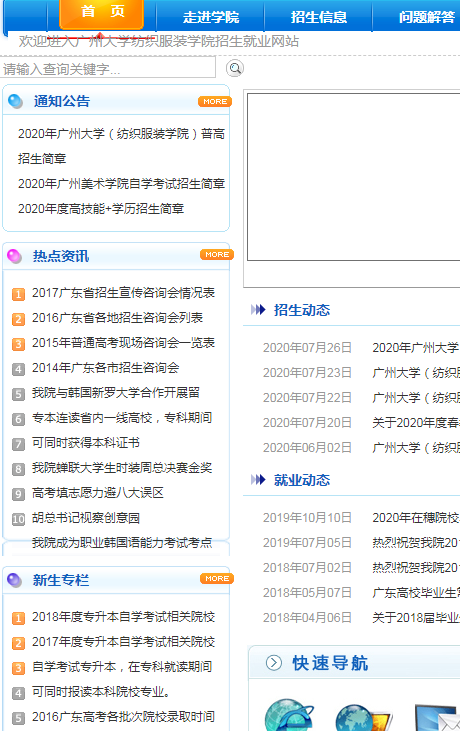This screenshot has height=731, width=460.
Task: Open the 2020年07月22日 招生动态 entry
Action: (416, 398)
